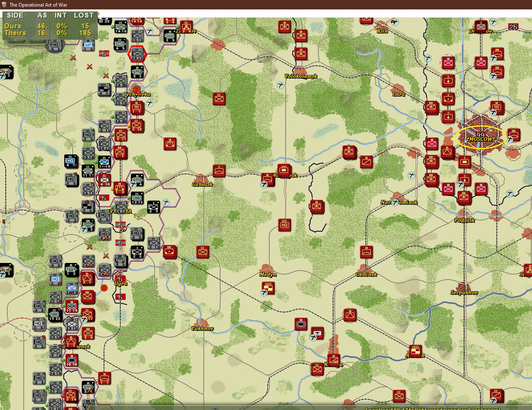The width and height of the screenshot is (532, 410).
Task: Click the red infantry counter inside the fortified line
Action: [x=316, y=206]
